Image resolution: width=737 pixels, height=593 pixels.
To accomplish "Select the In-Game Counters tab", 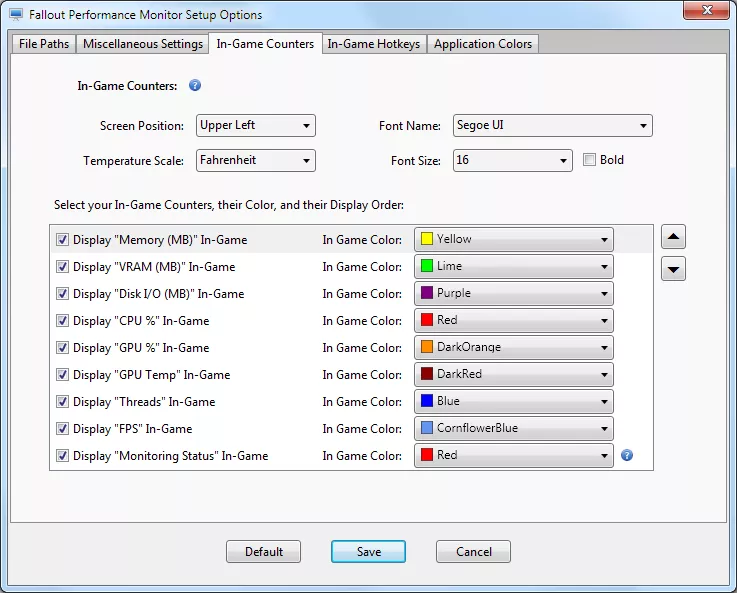I will (x=265, y=44).
